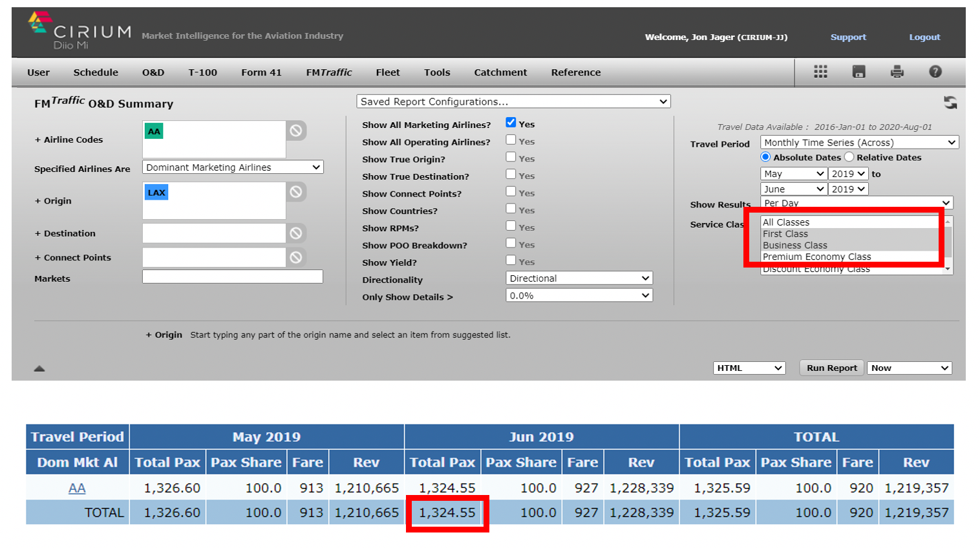This screenshot has height=548, width=980.
Task: Open the Directionality dropdown
Action: 579,279
